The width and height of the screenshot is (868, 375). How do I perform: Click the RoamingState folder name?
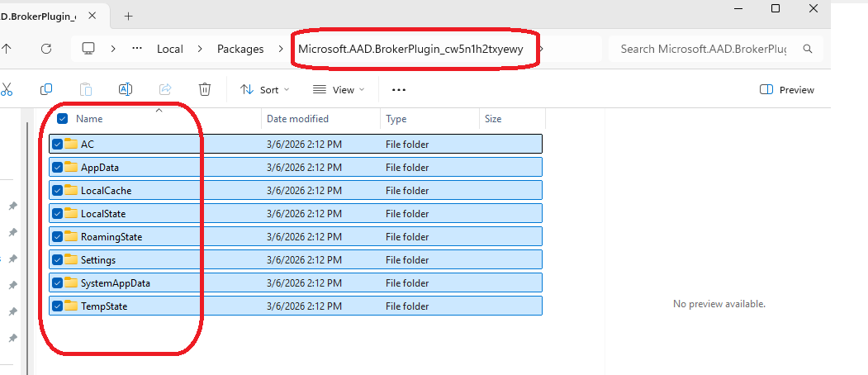[x=111, y=237]
